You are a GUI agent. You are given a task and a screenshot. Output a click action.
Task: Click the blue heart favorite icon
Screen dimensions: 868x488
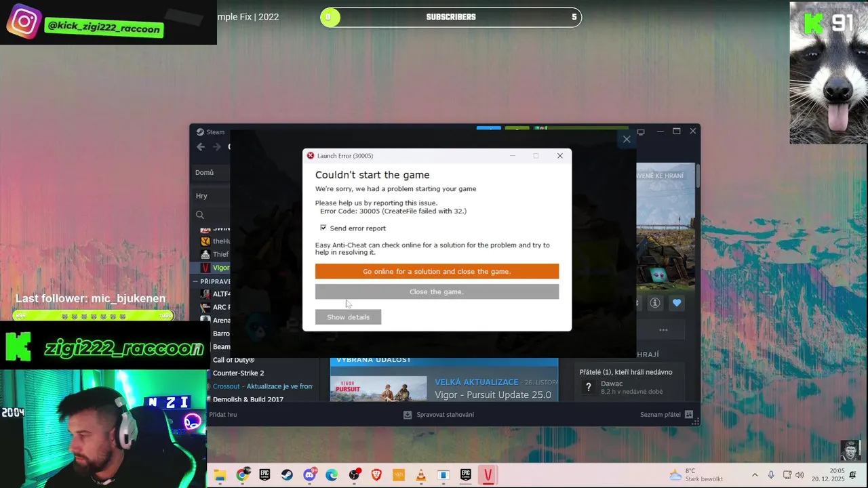[x=677, y=303]
